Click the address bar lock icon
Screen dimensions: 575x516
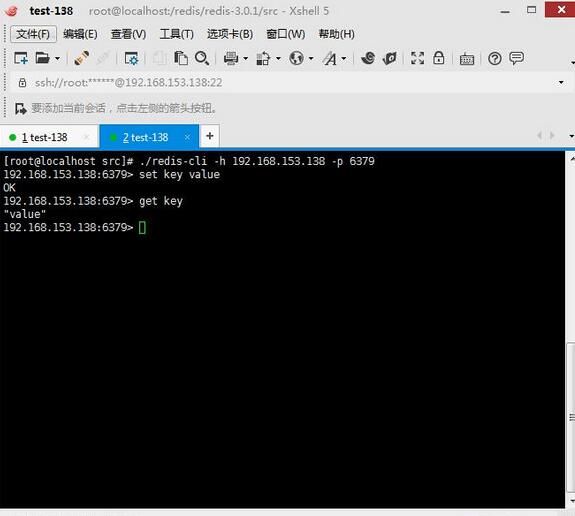[x=22, y=83]
